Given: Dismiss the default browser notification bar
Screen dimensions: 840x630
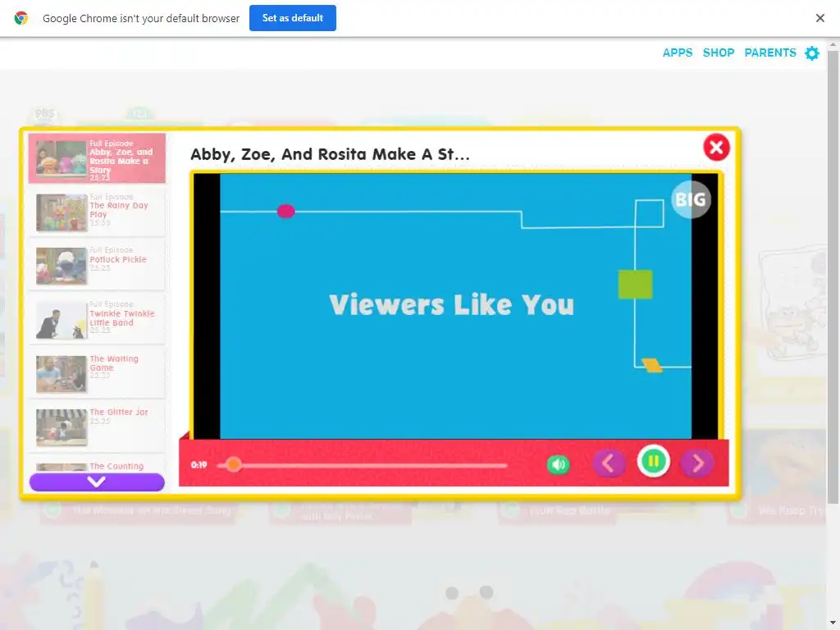Looking at the screenshot, I should (x=819, y=18).
